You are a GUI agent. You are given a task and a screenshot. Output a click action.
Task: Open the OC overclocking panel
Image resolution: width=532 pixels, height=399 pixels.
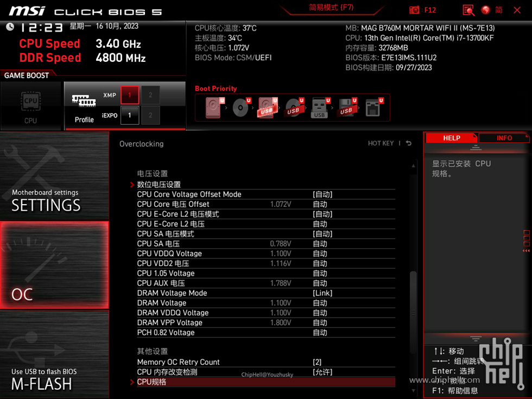[x=54, y=265]
